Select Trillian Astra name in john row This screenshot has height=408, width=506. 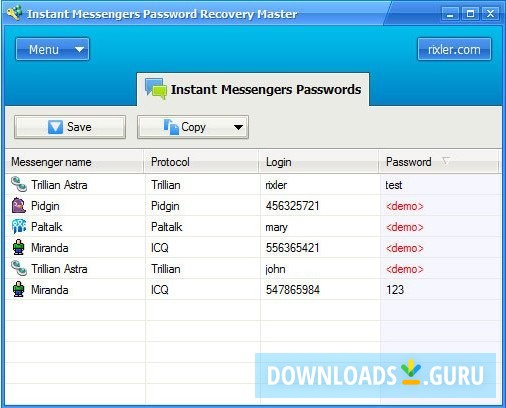point(59,269)
